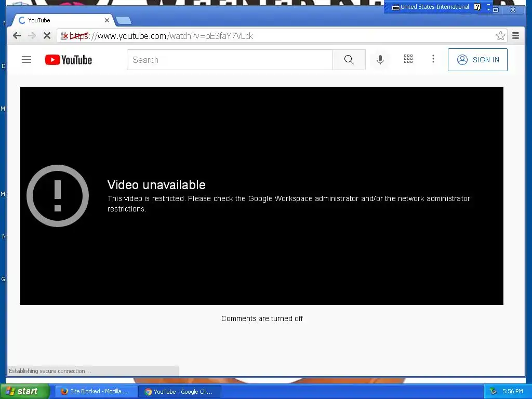The image size is (532, 399).
Task: Click the 'Video unavailable' heading
Action: click(156, 185)
